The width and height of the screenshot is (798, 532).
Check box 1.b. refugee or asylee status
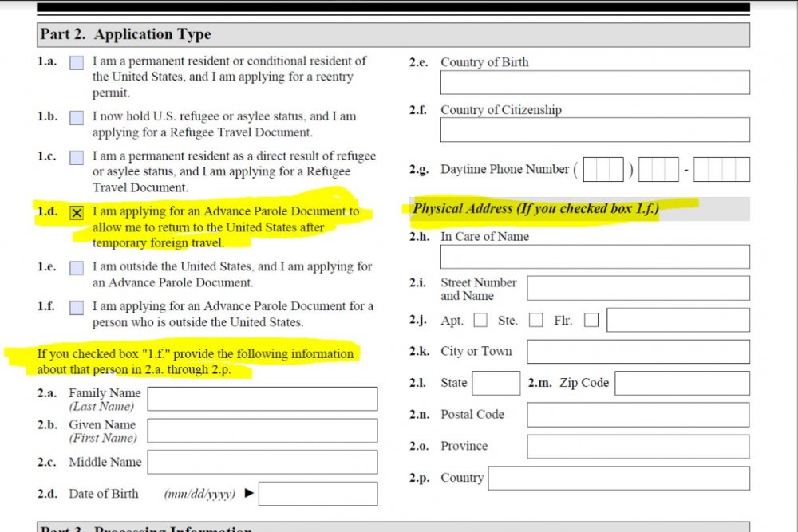click(77, 118)
